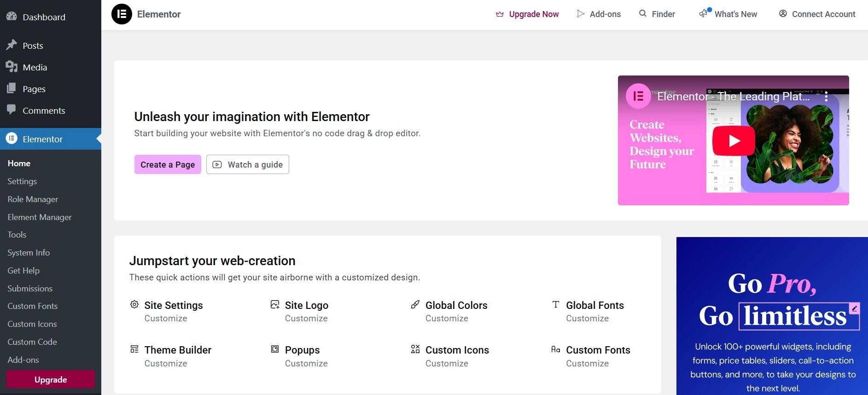Click the Theme Builder layout icon

134,349
